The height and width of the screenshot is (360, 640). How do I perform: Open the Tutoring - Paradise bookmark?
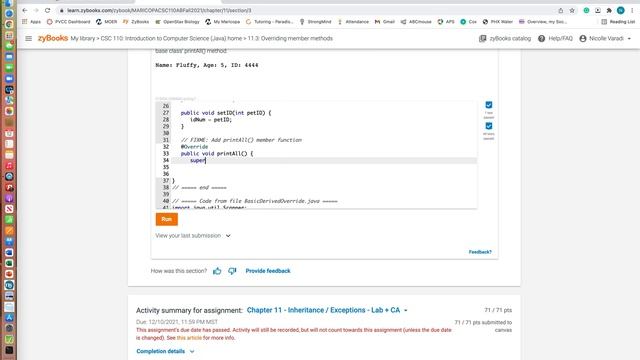point(269,22)
